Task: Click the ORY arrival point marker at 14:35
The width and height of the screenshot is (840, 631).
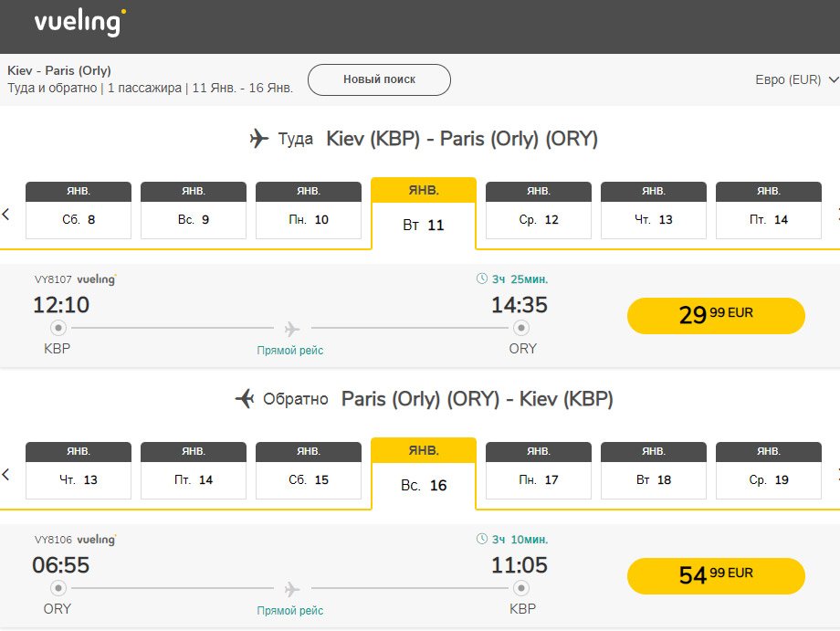Action: [x=521, y=328]
